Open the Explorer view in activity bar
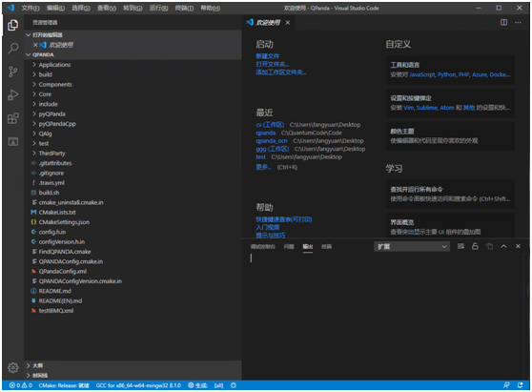This screenshot has height=392, width=532. (x=13, y=25)
